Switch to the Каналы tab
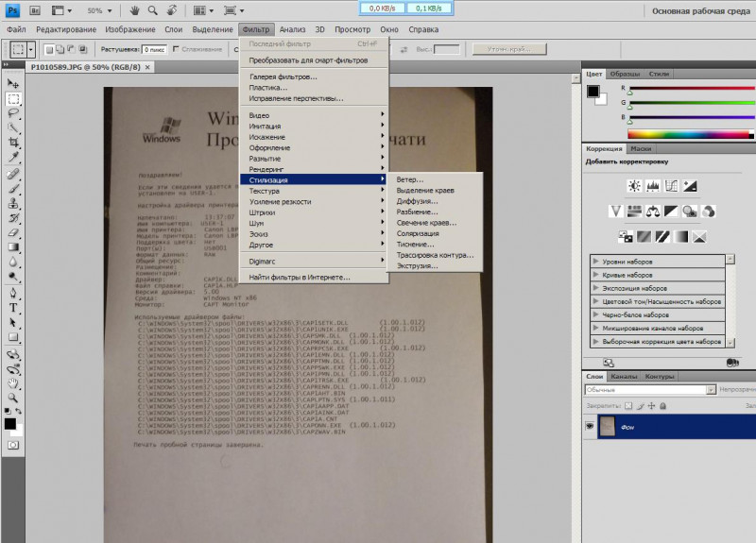Screen dimensions: 756x543 pos(624,376)
